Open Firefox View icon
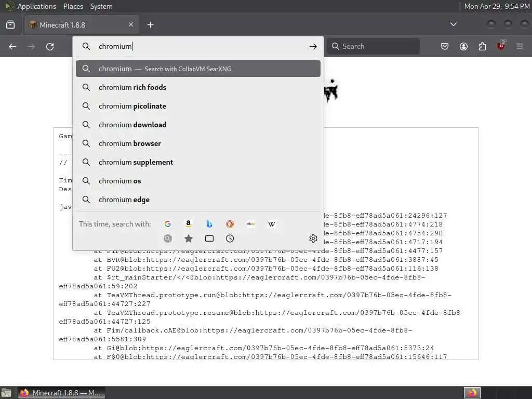 coord(10,25)
